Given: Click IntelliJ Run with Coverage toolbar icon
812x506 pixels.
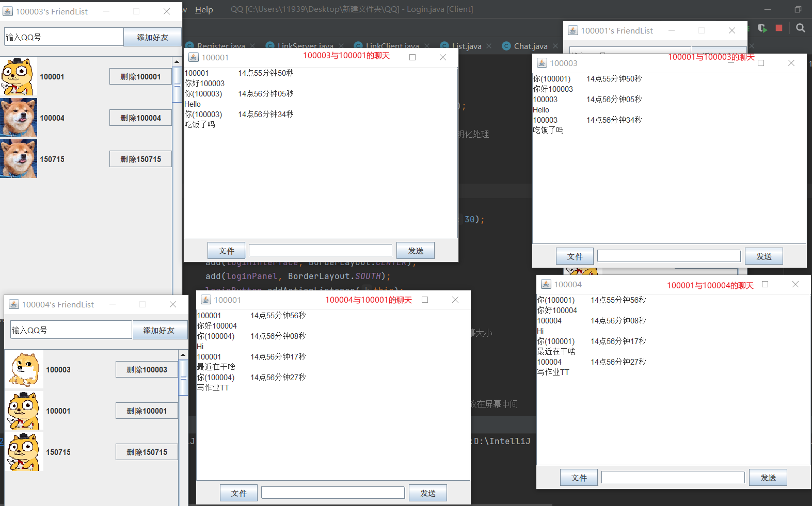Looking at the screenshot, I should (762, 28).
